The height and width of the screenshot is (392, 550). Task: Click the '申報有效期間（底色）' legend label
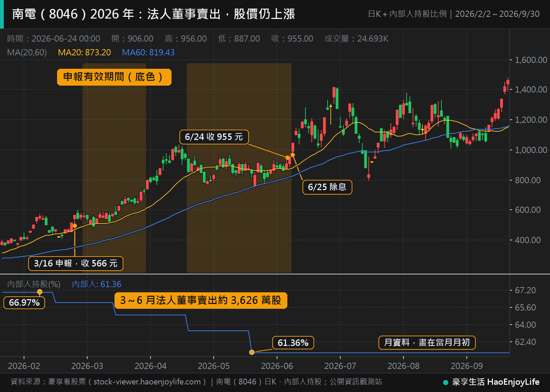pyautogui.click(x=114, y=77)
